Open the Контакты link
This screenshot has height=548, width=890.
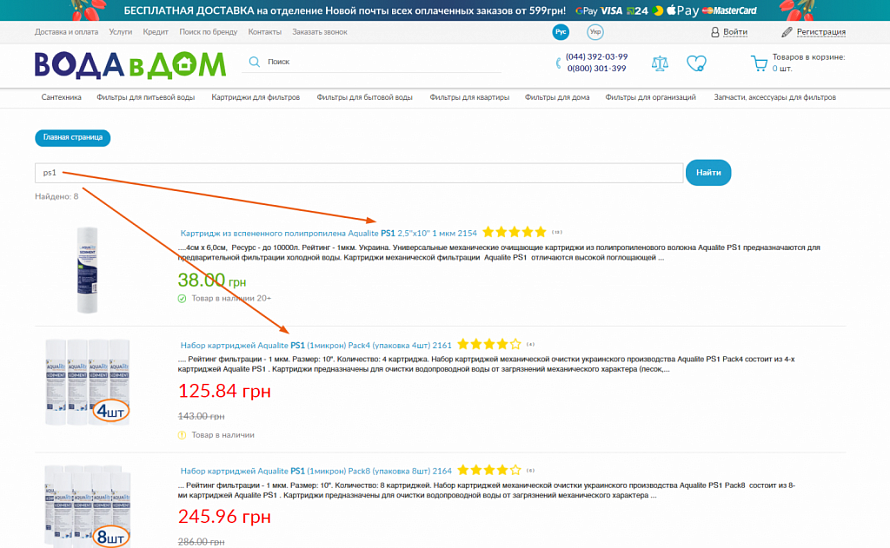(x=265, y=32)
